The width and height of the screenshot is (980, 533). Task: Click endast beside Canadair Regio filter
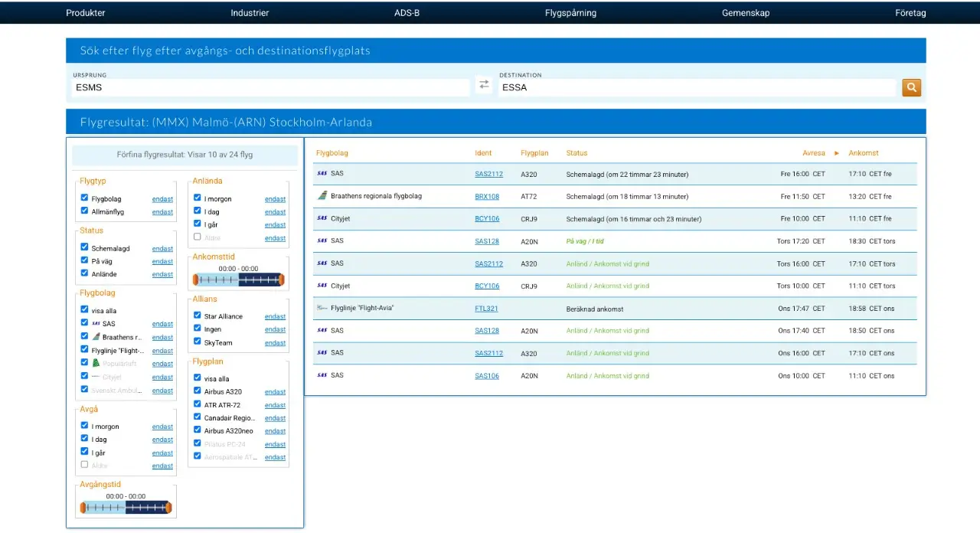tap(275, 418)
